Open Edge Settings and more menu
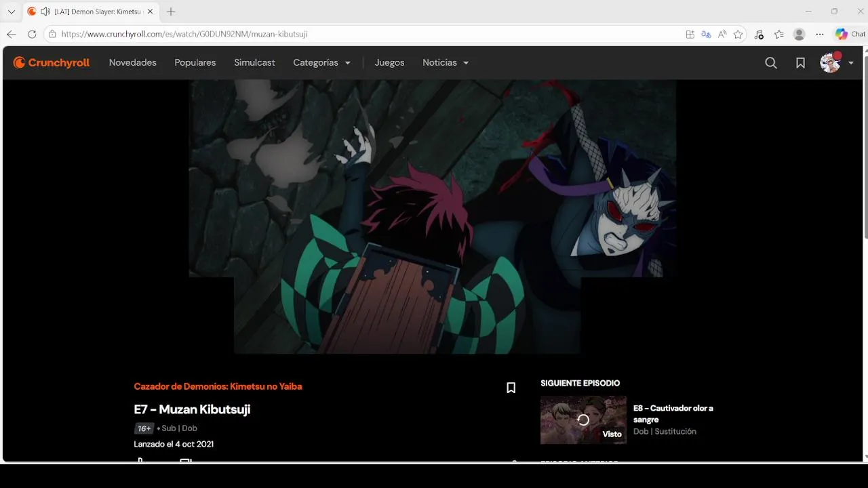 pos(820,34)
